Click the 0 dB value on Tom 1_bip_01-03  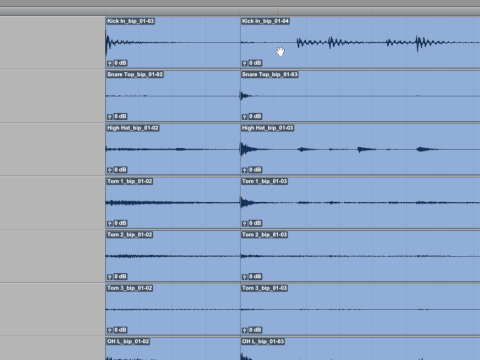click(x=255, y=223)
